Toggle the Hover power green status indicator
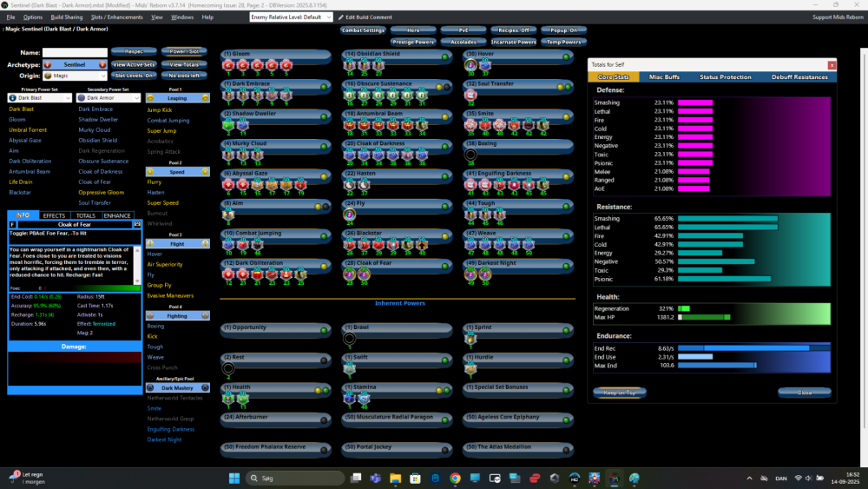The image size is (868, 489). point(564,56)
